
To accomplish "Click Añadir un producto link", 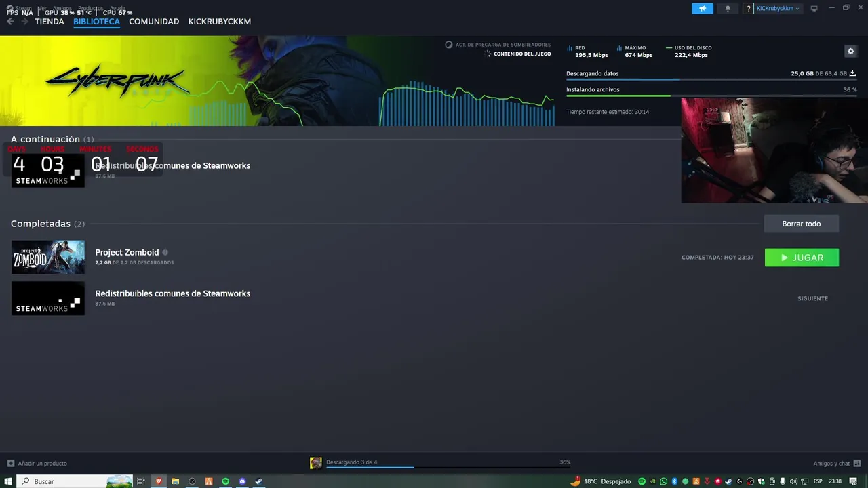I will (x=43, y=464).
